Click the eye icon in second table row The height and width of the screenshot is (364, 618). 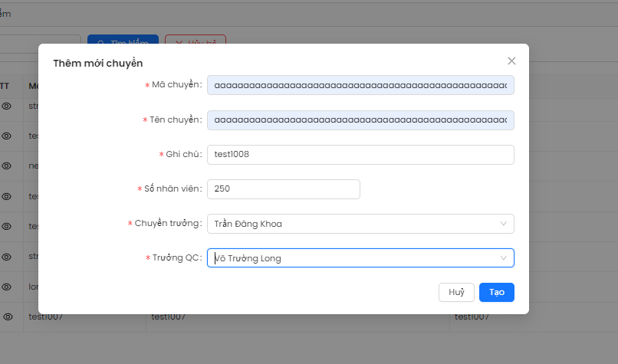[6, 136]
